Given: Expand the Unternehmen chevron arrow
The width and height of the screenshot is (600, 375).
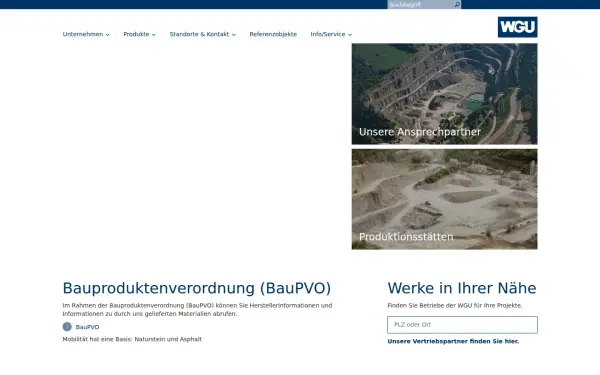Looking at the screenshot, I should coord(108,35).
